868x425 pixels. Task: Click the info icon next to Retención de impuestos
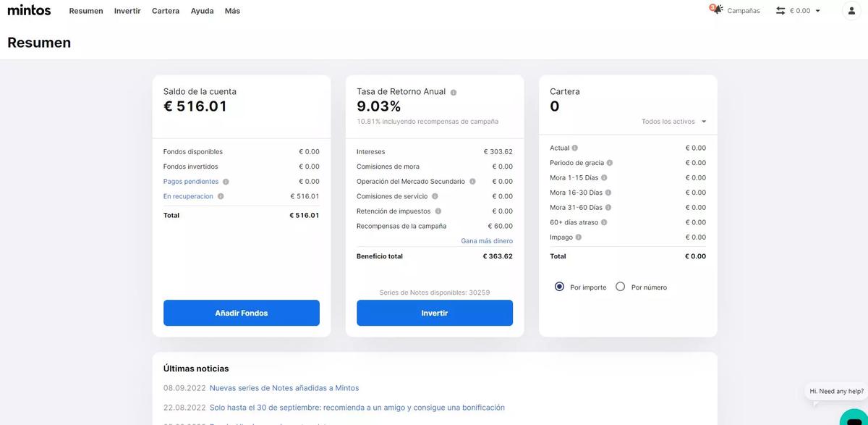[438, 210]
